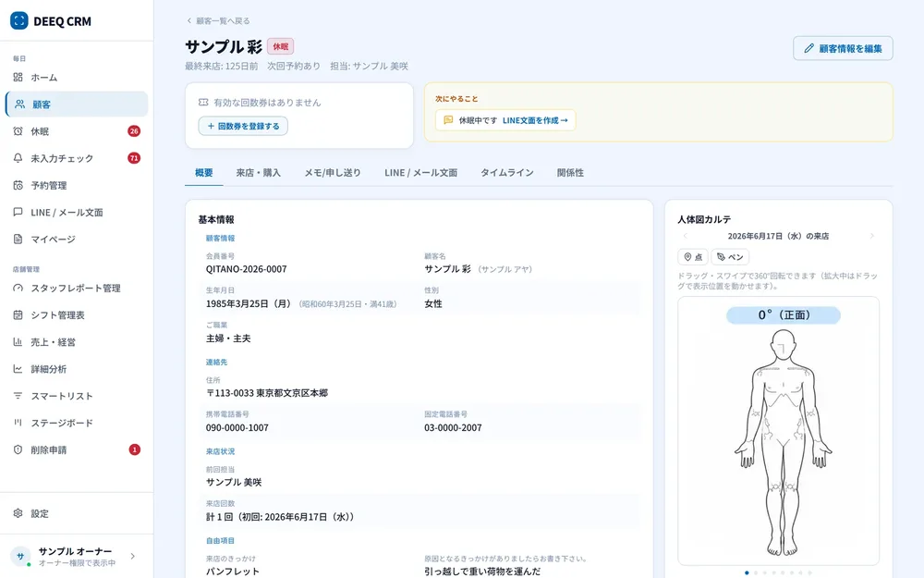Image resolution: width=924 pixels, height=578 pixels.
Task: Switch to the LINE / メール文面 tab
Action: (x=420, y=173)
